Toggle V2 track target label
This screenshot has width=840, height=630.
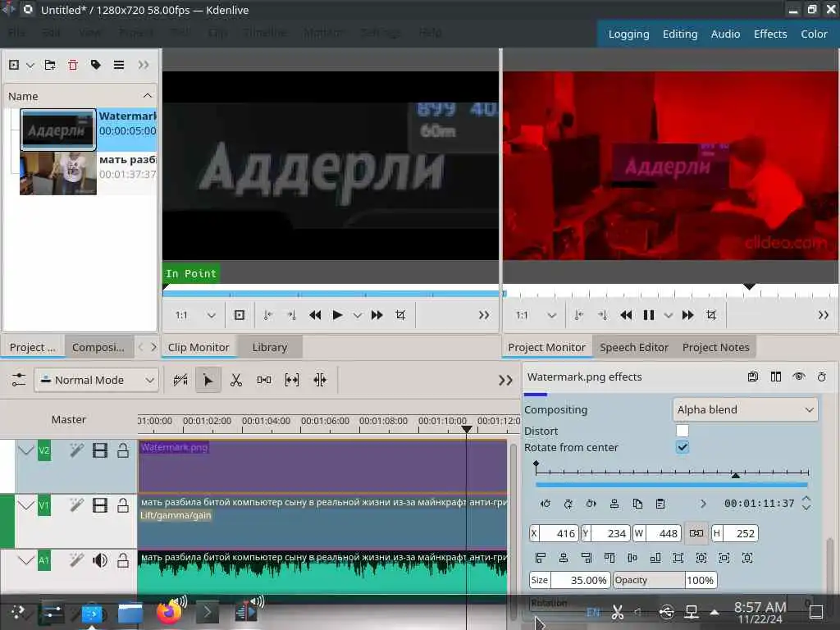coord(44,450)
